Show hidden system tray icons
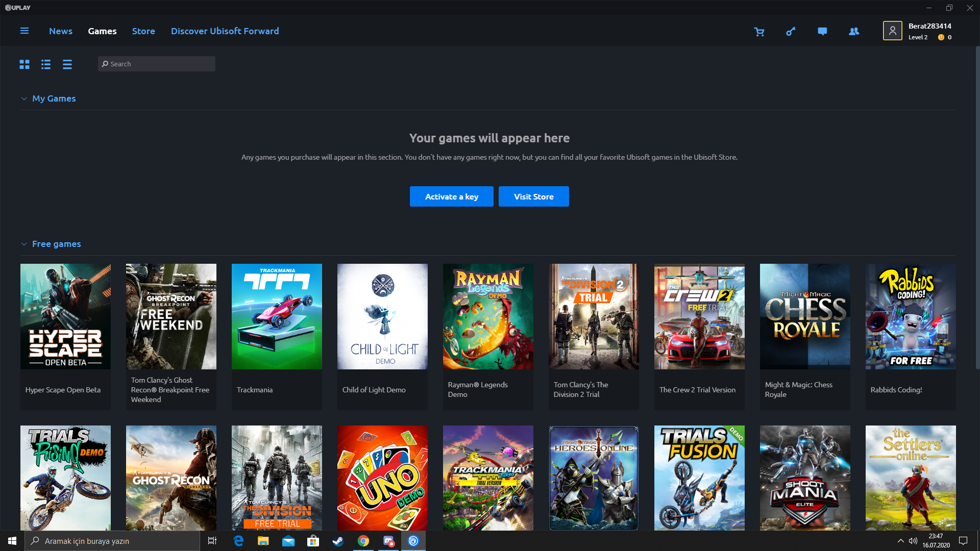The width and height of the screenshot is (980, 551). (x=900, y=541)
